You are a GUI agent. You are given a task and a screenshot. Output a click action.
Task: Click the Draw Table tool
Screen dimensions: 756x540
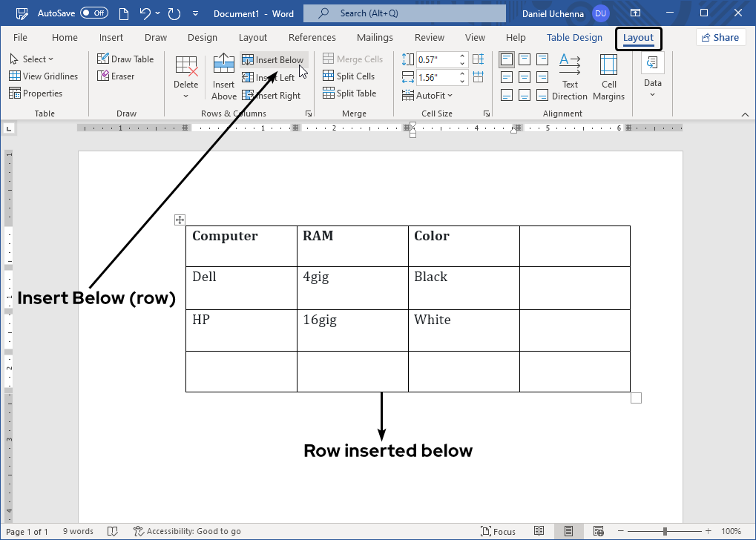coord(125,59)
